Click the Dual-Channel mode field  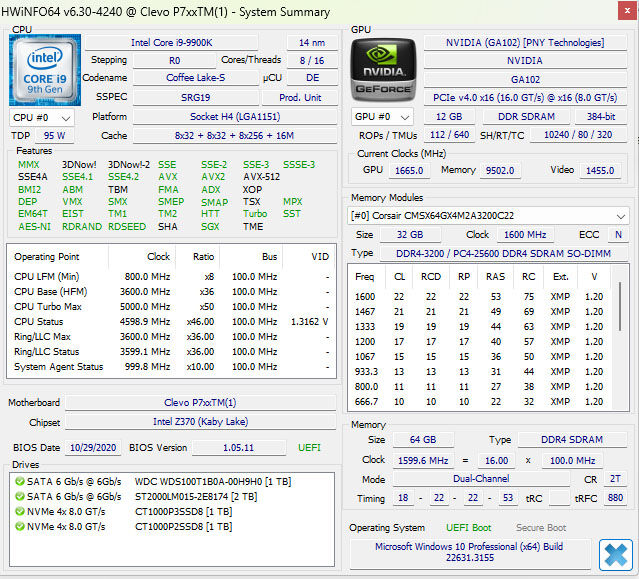pyautogui.click(x=481, y=479)
